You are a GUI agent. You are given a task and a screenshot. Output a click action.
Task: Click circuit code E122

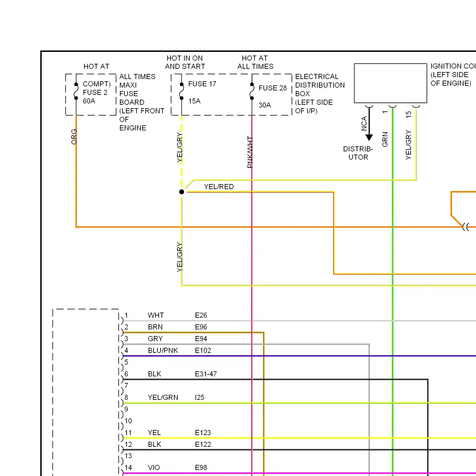click(203, 444)
